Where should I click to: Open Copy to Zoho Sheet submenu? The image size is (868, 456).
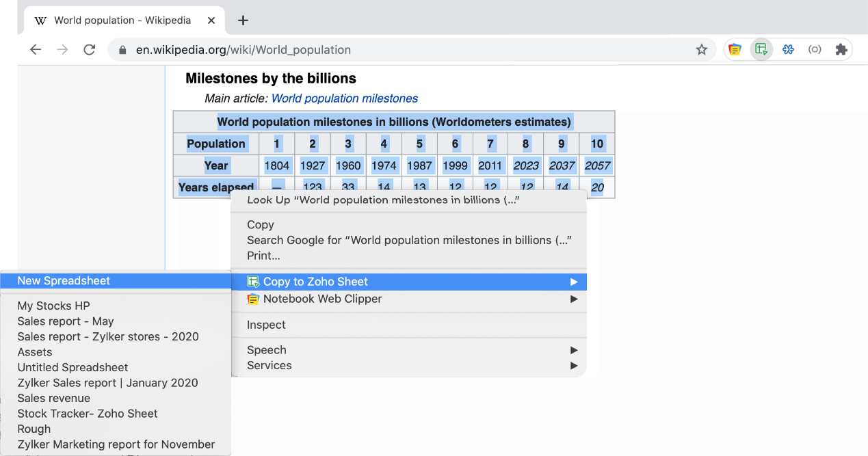coord(408,282)
